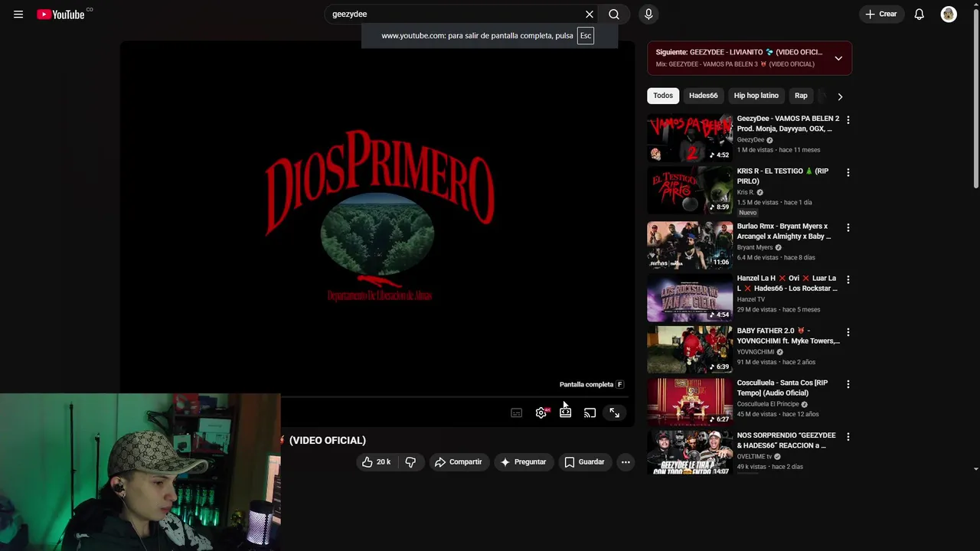Open Los Rockstar video title link
Viewport: 980px width, 551px height.
pyautogui.click(x=787, y=283)
